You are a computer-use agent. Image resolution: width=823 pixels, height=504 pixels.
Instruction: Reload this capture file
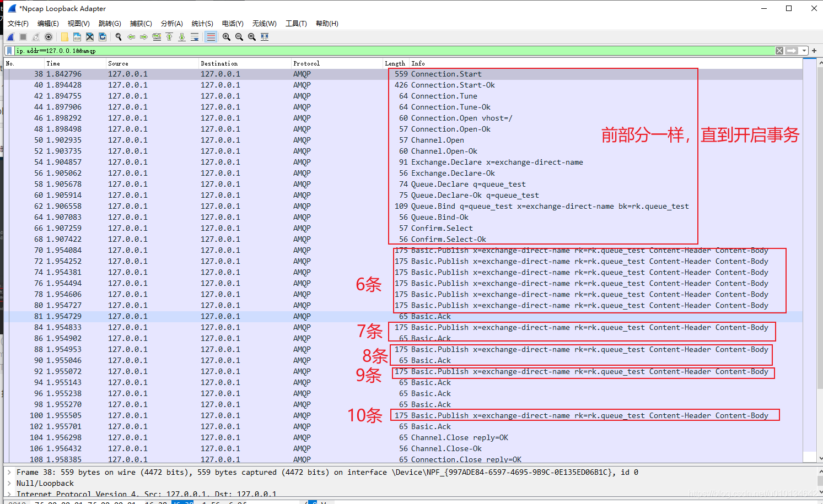[103, 37]
